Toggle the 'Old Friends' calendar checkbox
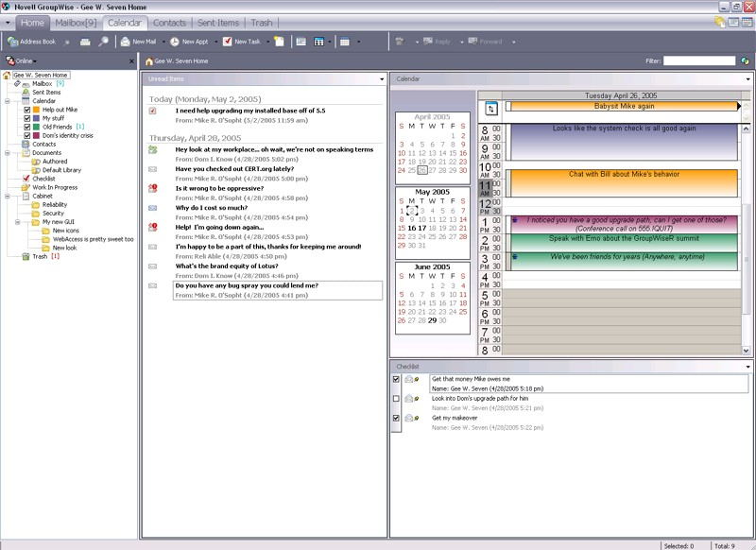 tap(27, 128)
